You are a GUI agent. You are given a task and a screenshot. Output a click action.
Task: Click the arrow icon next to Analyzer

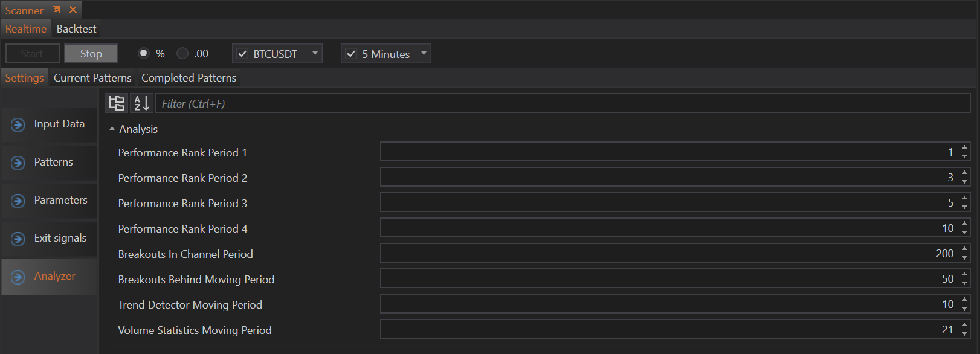18,277
